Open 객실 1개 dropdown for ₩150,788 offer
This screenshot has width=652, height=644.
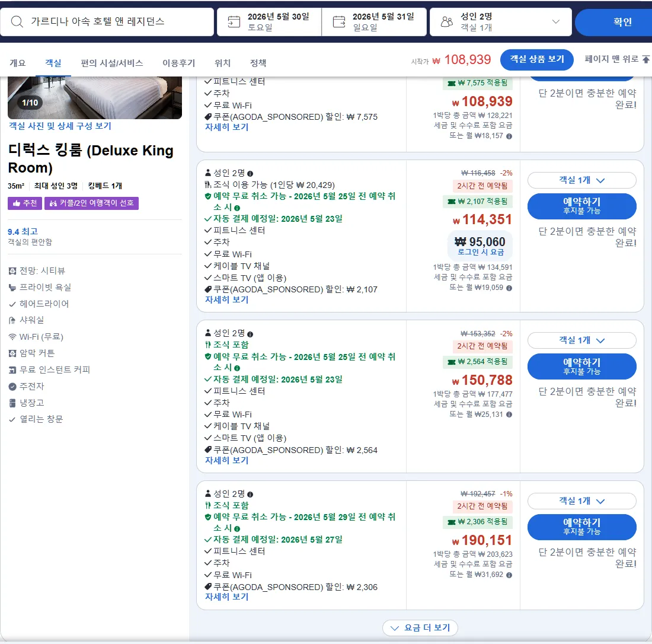[x=581, y=340]
